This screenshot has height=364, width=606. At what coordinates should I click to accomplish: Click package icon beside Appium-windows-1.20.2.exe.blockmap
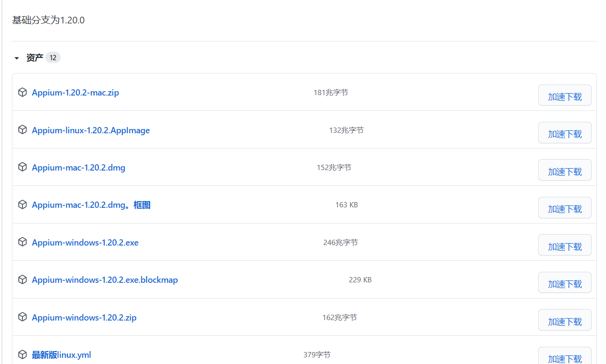pos(22,279)
